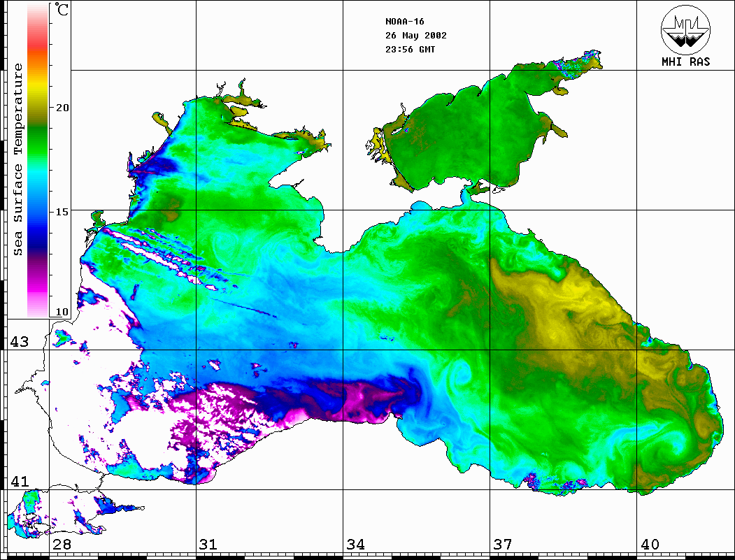The height and width of the screenshot is (560, 735).
Task: Click the '23:56 GMT' time text
Action: coord(410,49)
